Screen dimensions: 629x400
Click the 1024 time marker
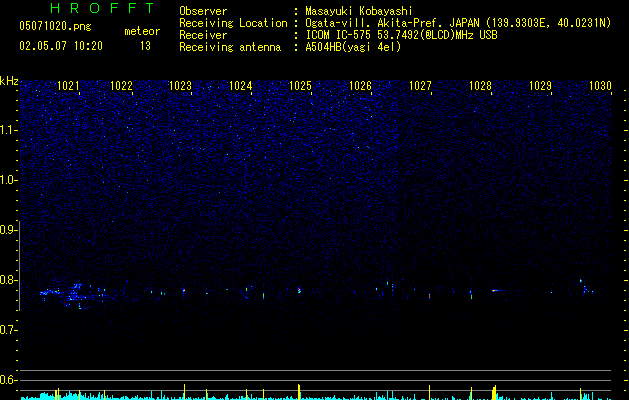(240, 86)
